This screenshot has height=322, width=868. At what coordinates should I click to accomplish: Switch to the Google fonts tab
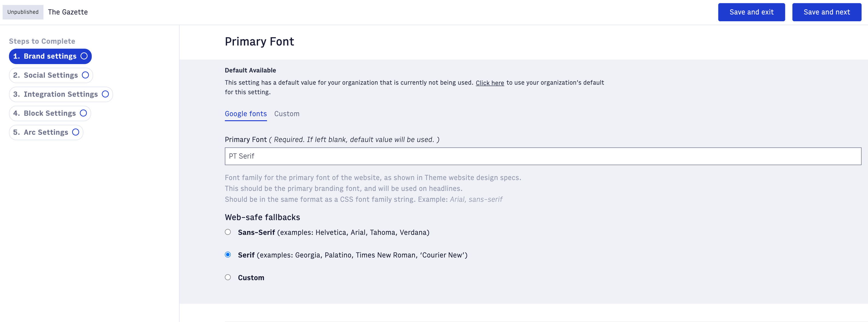246,114
